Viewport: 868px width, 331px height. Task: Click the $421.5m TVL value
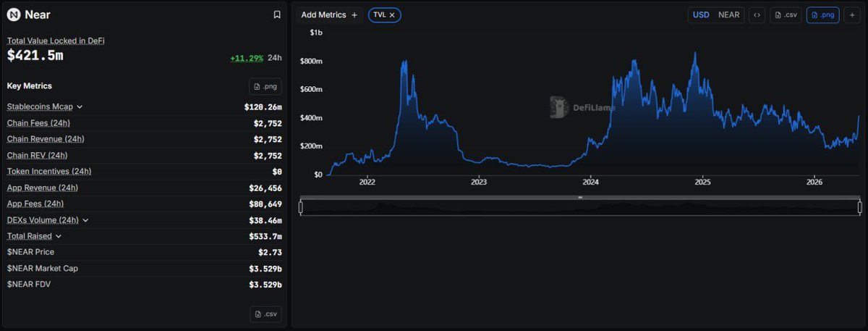[35, 56]
